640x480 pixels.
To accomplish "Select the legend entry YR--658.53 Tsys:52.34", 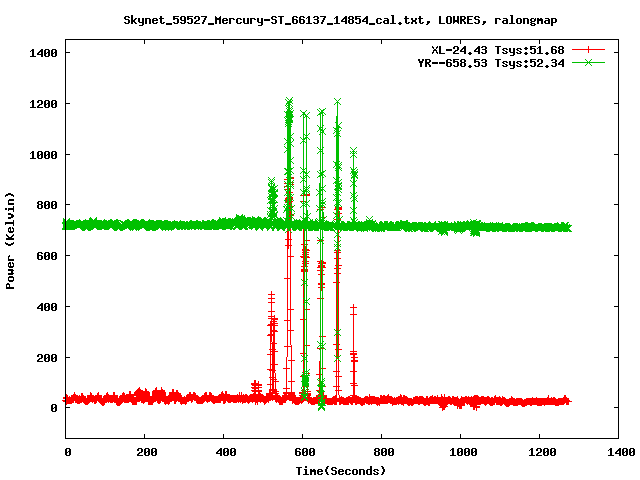I will 491,63.
